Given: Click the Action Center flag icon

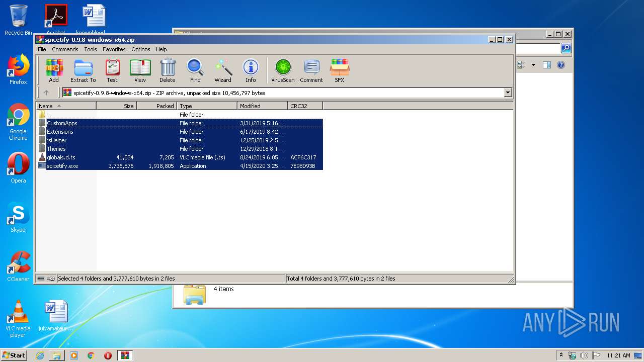Looking at the screenshot, I should [596, 355].
